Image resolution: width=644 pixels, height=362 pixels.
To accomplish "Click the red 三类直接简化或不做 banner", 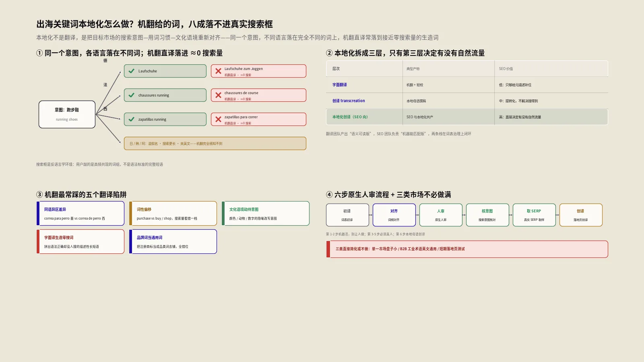I will click(x=467, y=249).
